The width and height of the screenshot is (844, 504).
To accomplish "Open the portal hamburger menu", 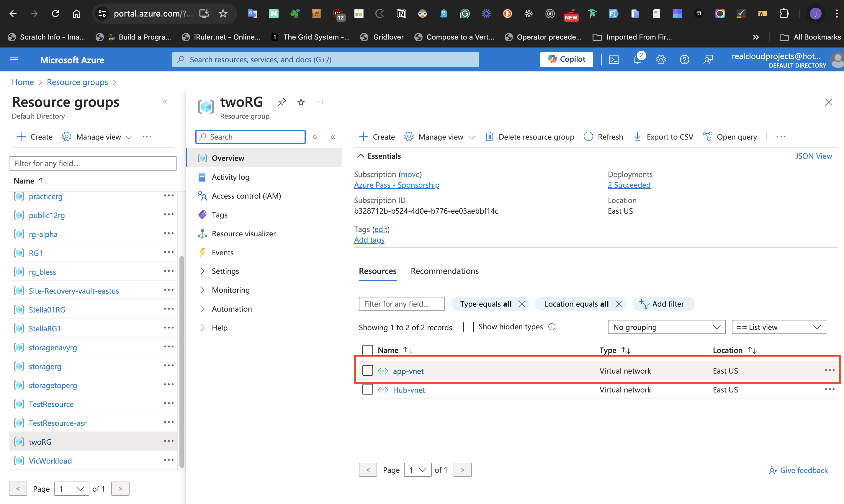I will tap(14, 60).
